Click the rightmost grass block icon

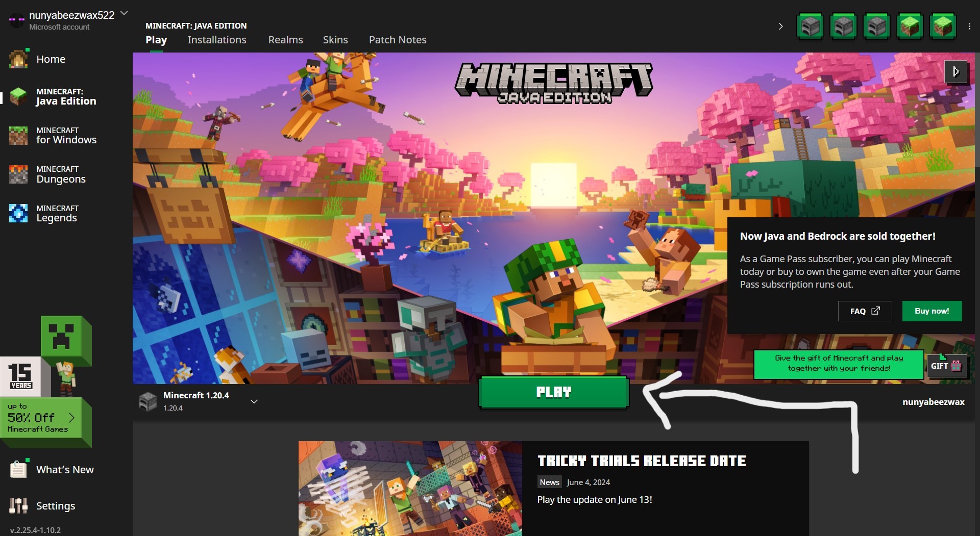(943, 27)
